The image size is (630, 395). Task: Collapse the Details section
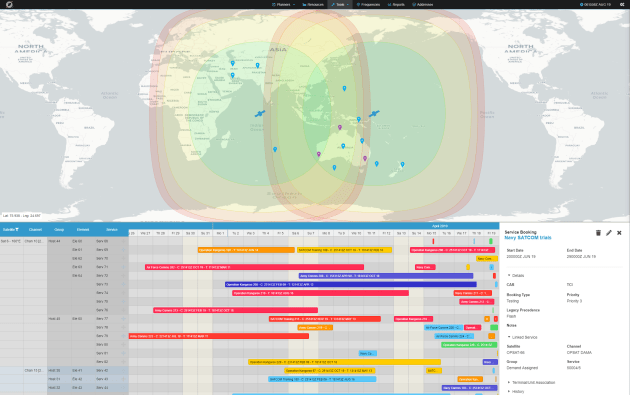point(516,276)
